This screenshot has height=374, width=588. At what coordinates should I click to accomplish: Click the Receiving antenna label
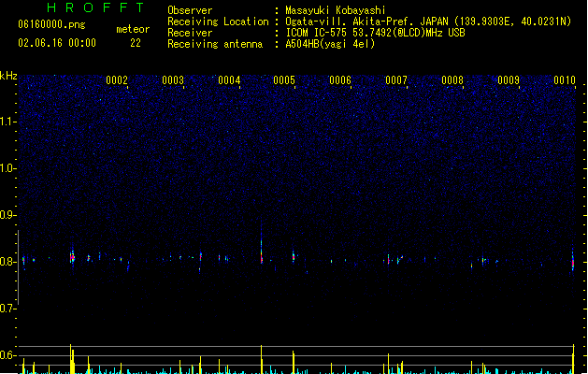(x=215, y=44)
